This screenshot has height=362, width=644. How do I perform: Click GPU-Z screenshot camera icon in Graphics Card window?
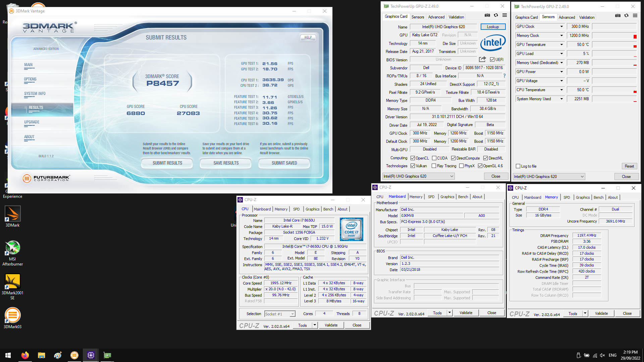pos(487,15)
